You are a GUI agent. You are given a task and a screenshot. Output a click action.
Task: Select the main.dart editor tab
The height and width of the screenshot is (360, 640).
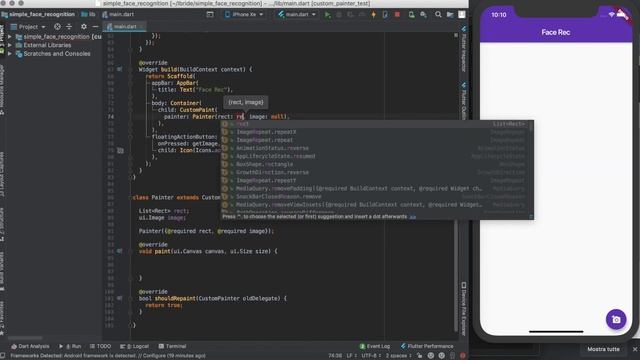point(125,27)
